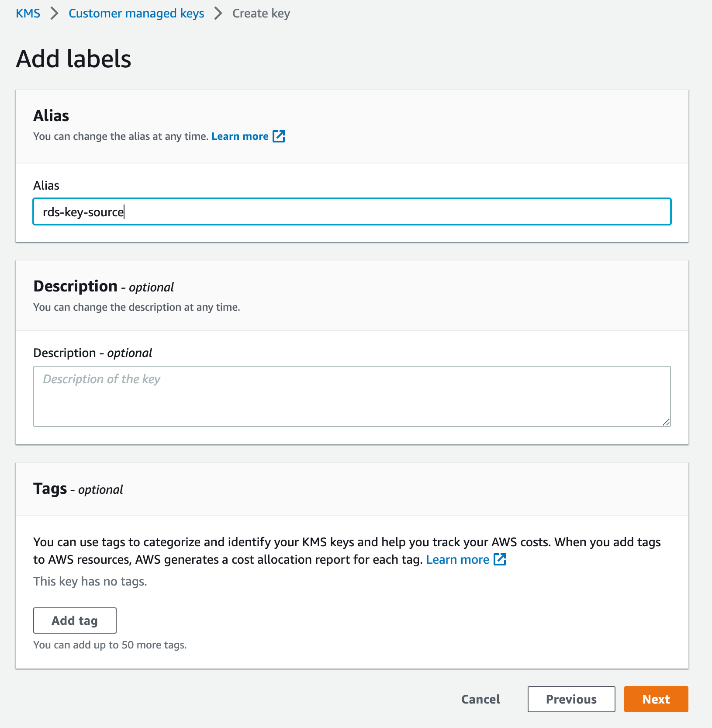The height and width of the screenshot is (728, 712).
Task: Click the Previous button
Action: pos(571,699)
